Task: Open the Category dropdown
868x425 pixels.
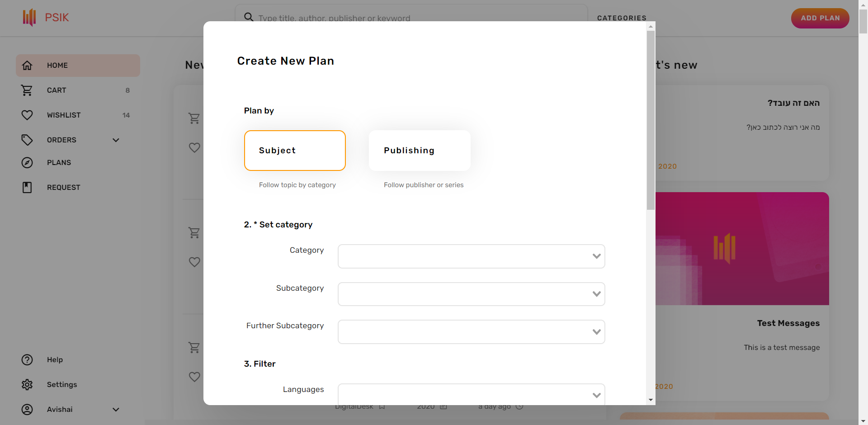Action: 471,256
